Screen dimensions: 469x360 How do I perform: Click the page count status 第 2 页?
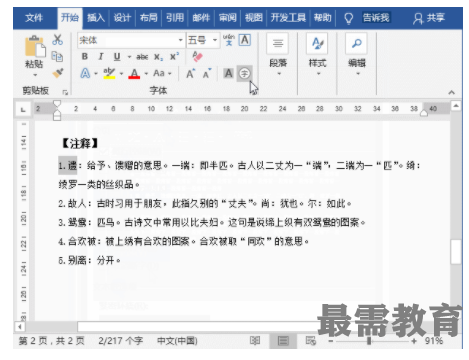click(x=51, y=341)
